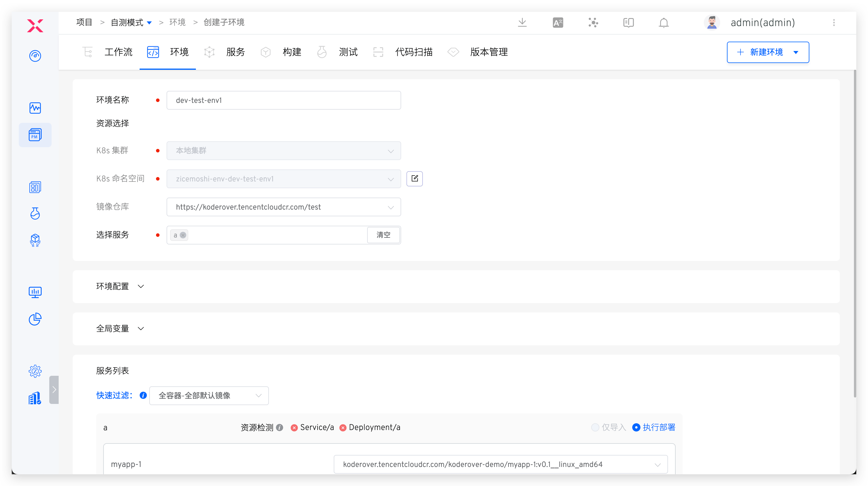Remove service tag 'a' from 选择服务
This screenshot has width=868, height=486.
pyautogui.click(x=183, y=235)
